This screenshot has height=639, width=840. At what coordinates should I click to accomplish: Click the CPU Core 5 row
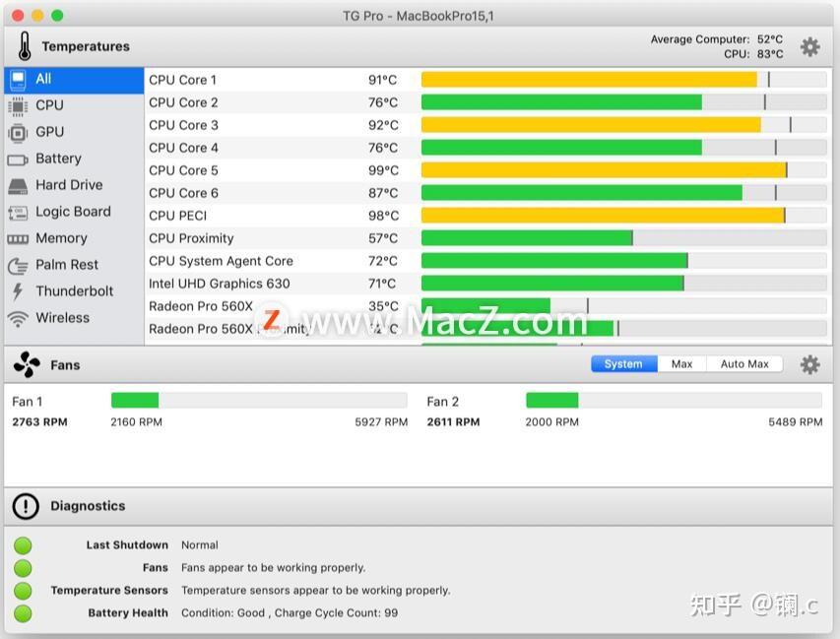487,170
